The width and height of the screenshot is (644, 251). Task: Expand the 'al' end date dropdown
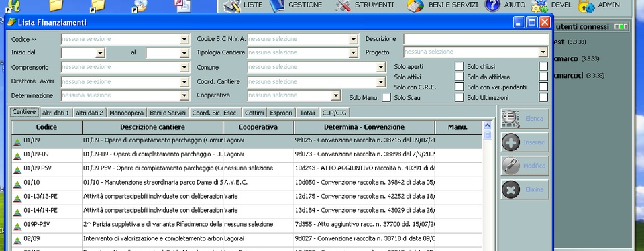pyautogui.click(x=184, y=53)
